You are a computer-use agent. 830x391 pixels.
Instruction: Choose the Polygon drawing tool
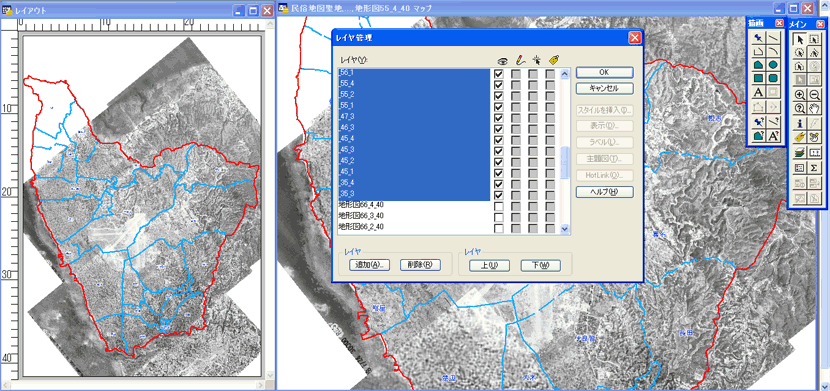point(758,65)
